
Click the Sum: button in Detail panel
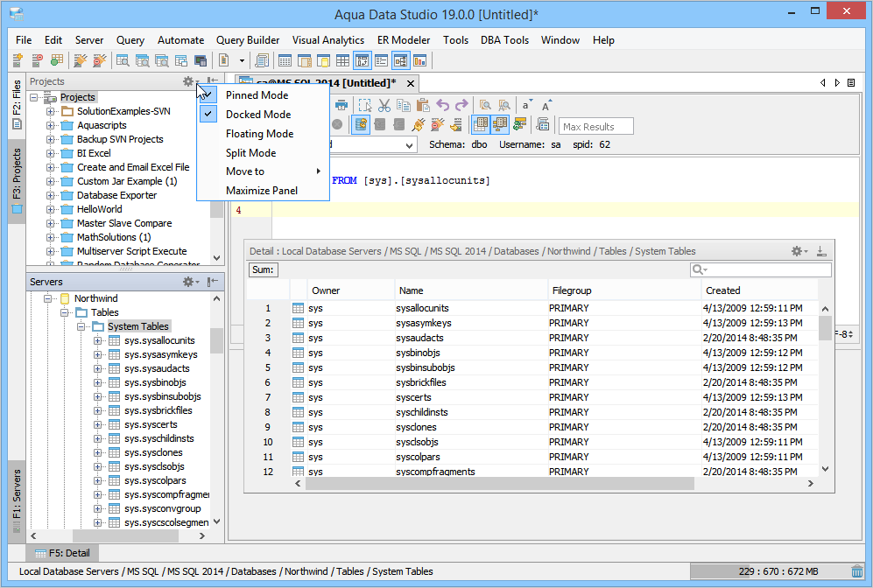263,269
